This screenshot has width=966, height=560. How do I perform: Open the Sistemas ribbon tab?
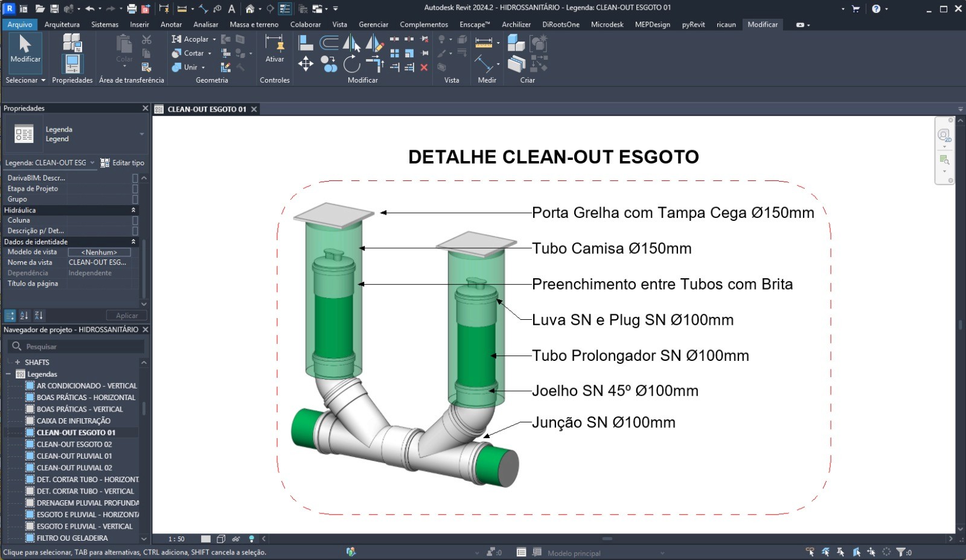tap(105, 25)
